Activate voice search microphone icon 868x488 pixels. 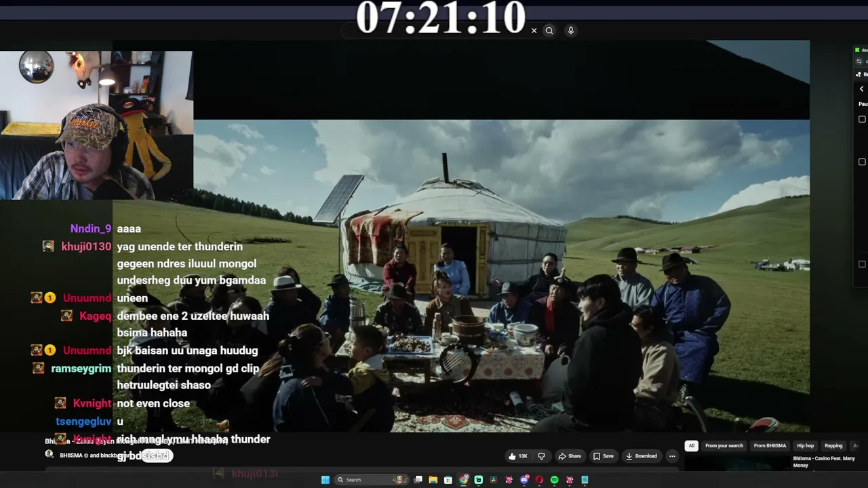[x=571, y=30]
